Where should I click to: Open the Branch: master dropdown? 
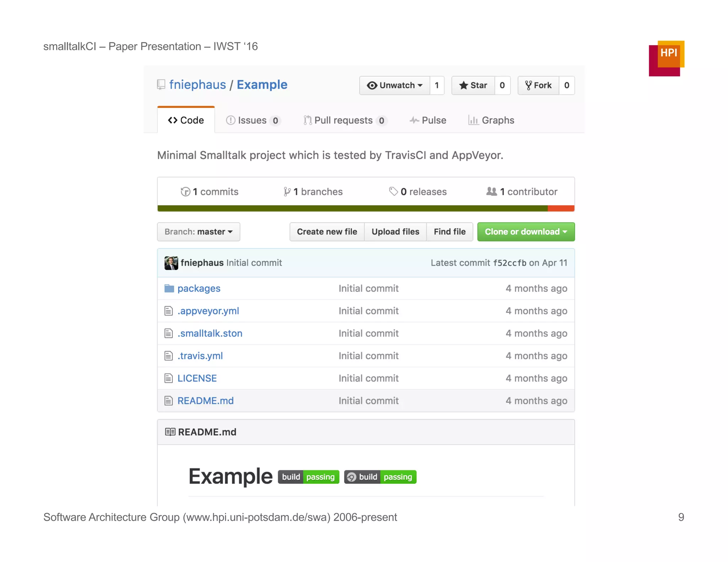pos(198,232)
